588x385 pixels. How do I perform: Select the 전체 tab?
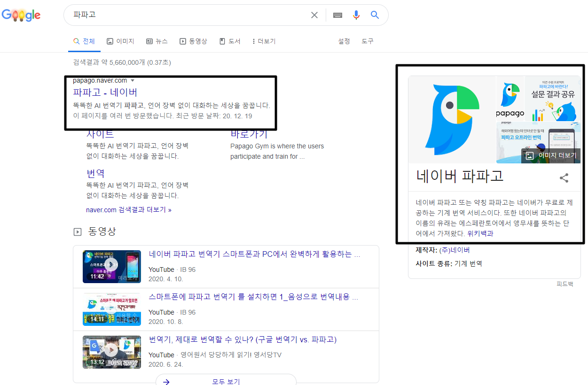(x=84, y=41)
